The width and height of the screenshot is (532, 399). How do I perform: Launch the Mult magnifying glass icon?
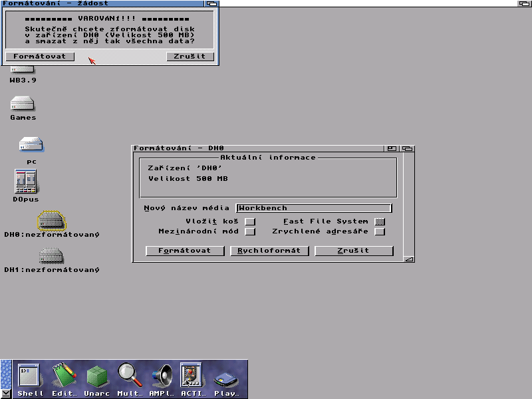click(x=129, y=376)
